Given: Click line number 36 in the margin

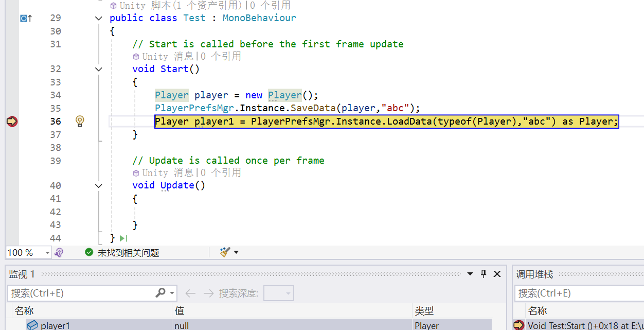Looking at the screenshot, I should tap(55, 121).
